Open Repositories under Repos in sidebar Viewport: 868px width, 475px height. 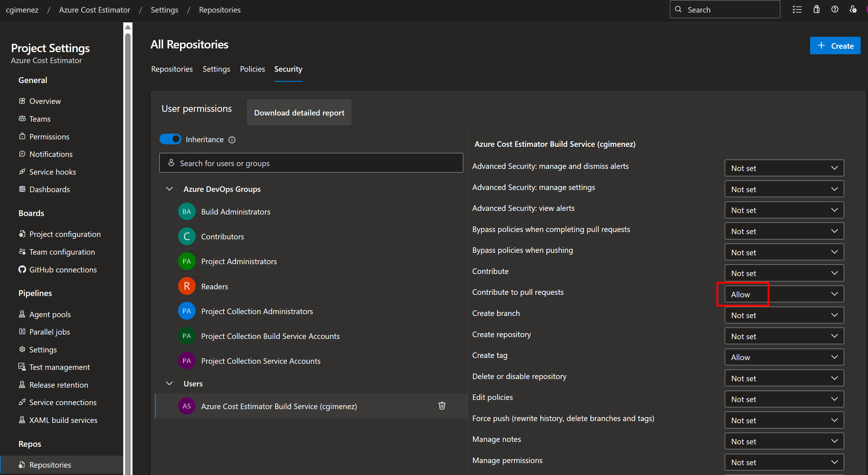pyautogui.click(x=62, y=465)
